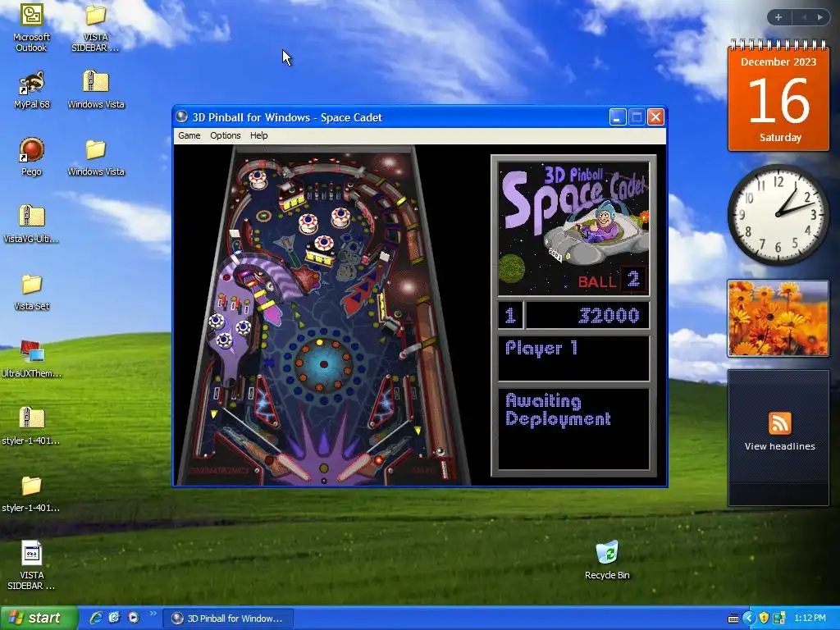
Task: Click the 3D Pinball title bar ball icon
Action: tap(181, 116)
